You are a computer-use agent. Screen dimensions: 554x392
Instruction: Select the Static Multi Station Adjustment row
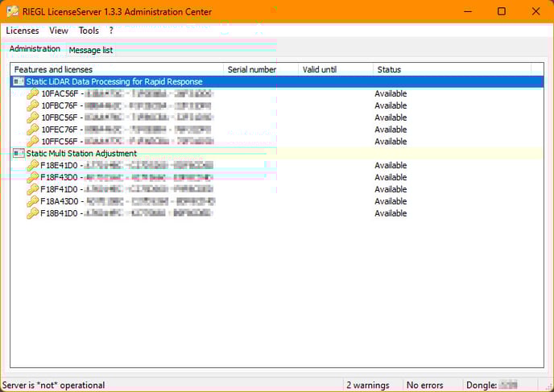[x=277, y=153]
